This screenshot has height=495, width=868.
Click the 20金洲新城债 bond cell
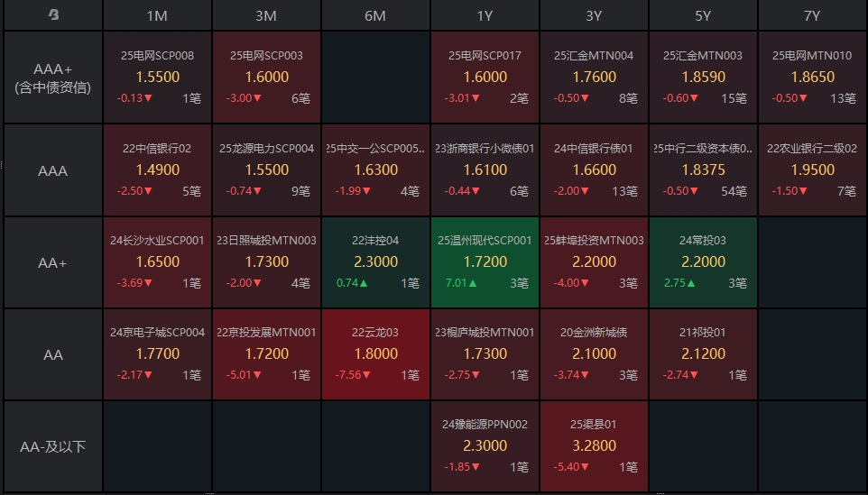(x=594, y=354)
